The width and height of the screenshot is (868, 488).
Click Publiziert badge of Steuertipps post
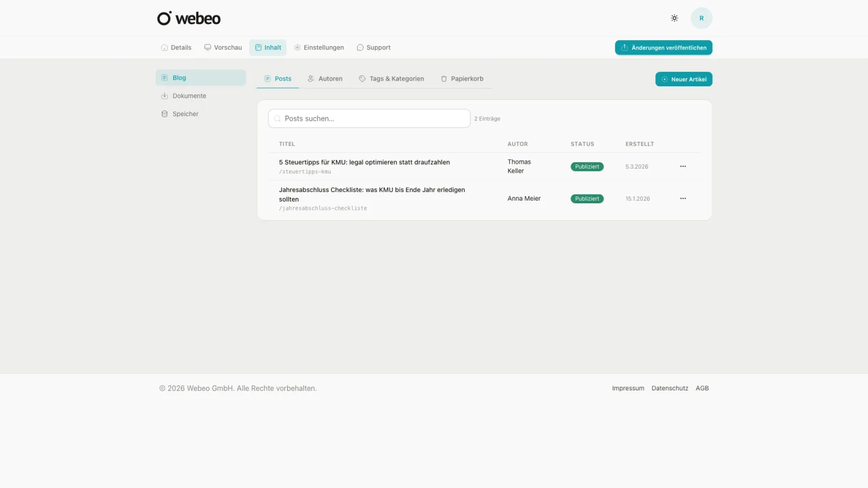(587, 166)
